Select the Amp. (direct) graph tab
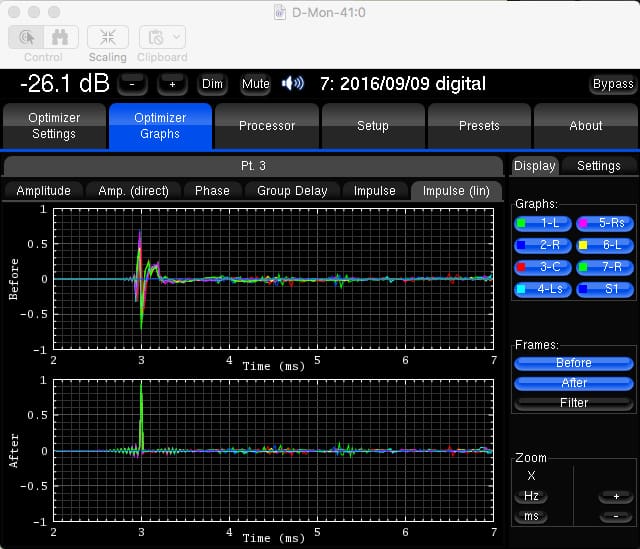The image size is (640, 549). coord(133,191)
